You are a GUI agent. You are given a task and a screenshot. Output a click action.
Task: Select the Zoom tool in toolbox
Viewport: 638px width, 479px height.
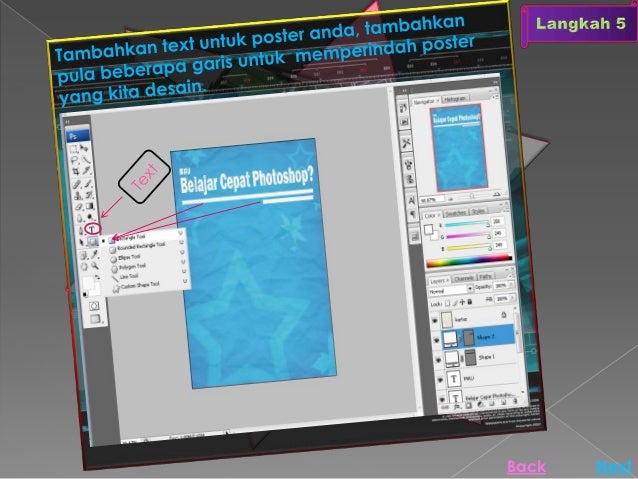point(95,266)
